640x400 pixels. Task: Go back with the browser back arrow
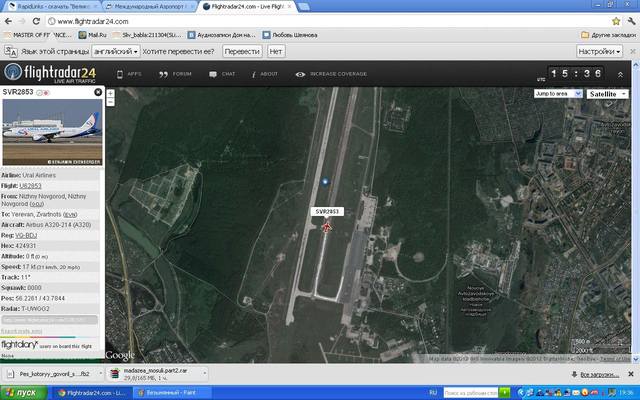(x=8, y=21)
